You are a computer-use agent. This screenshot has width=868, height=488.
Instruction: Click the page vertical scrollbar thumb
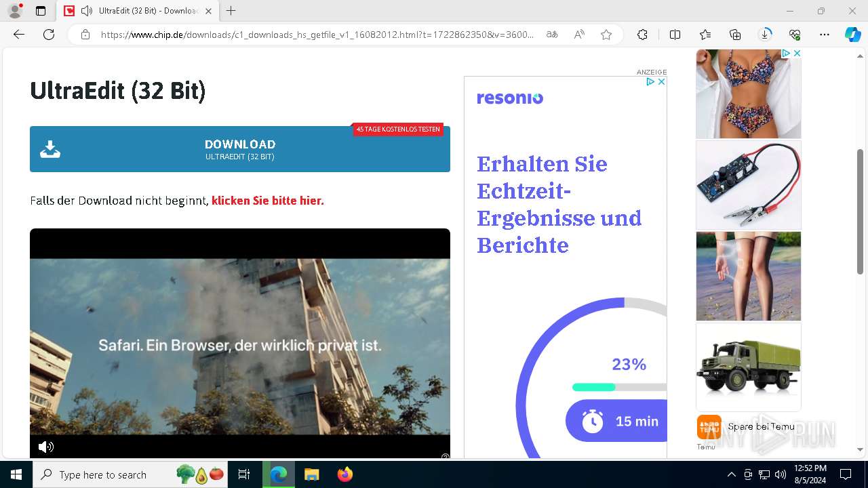861,211
